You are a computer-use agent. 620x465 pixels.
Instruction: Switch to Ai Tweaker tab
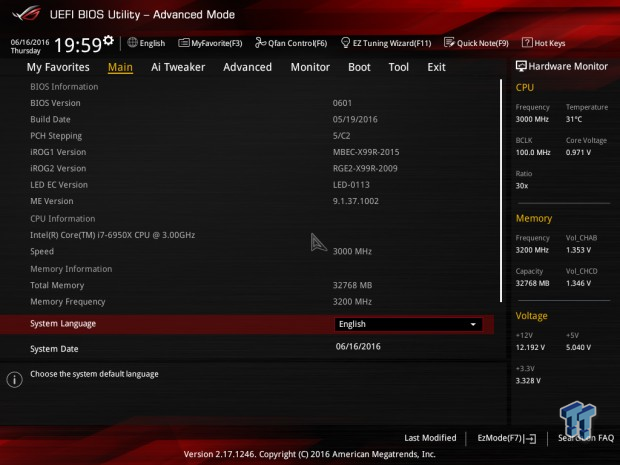pyautogui.click(x=178, y=67)
